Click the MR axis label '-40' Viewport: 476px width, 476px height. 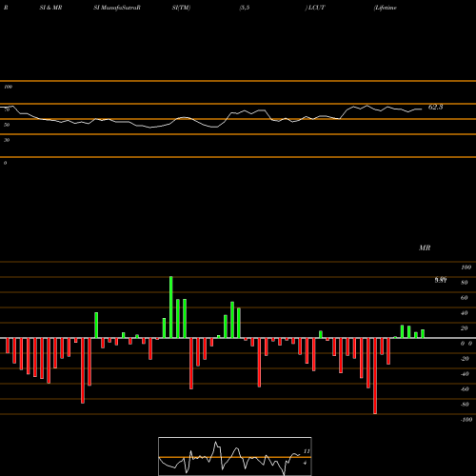pos(465,374)
